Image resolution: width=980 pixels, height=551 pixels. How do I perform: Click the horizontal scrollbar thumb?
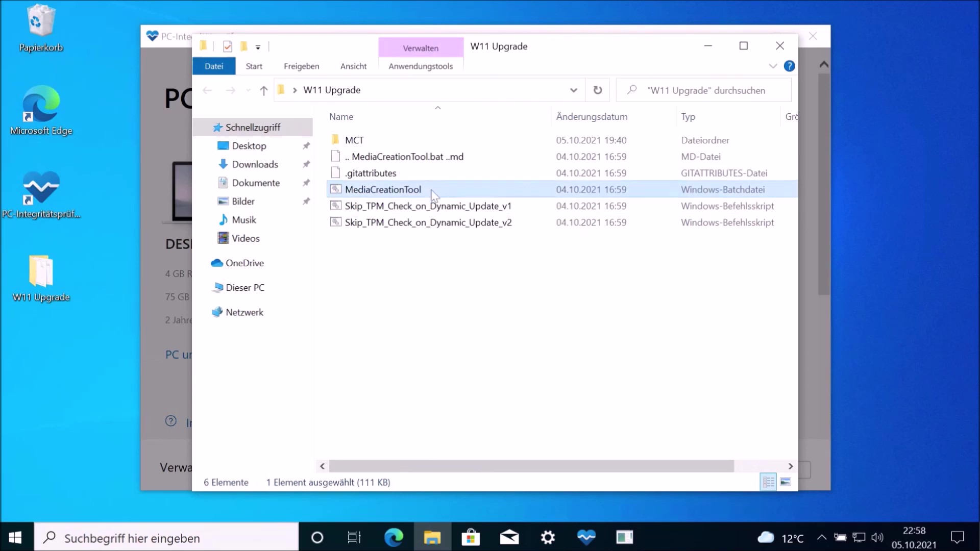531,466
